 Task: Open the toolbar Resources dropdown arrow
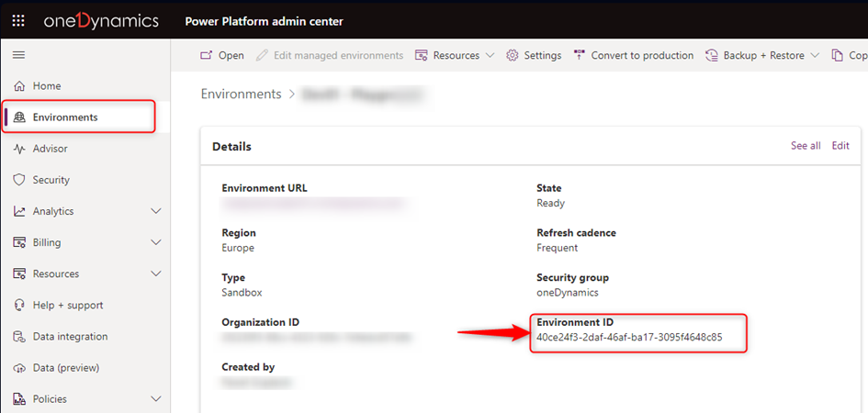[x=490, y=56]
